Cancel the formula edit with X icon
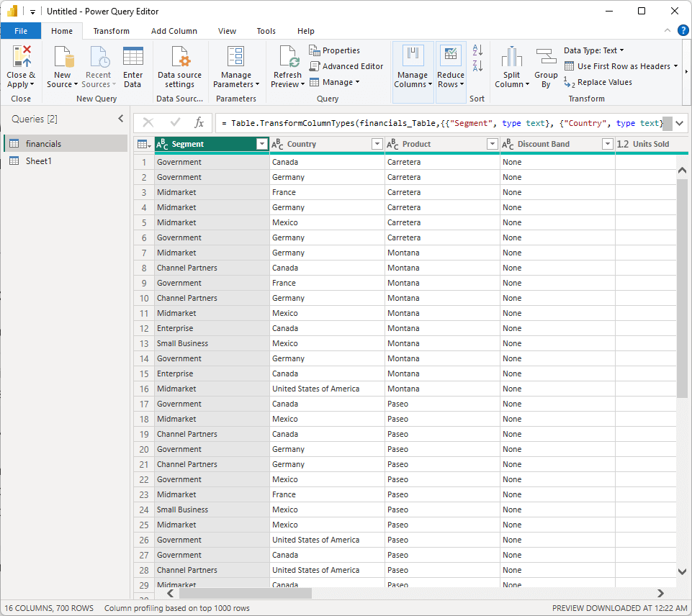 point(148,122)
